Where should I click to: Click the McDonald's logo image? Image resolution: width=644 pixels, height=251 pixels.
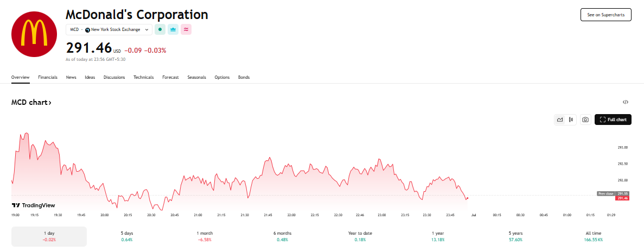coord(34,34)
